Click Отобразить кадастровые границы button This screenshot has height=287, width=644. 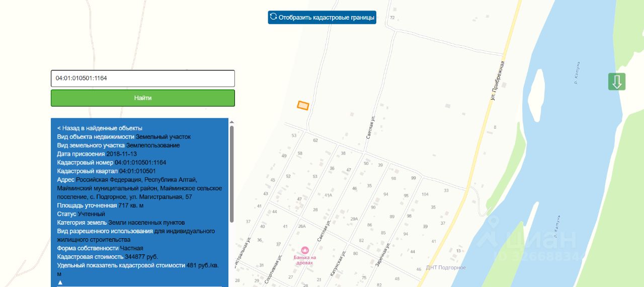coord(322,17)
